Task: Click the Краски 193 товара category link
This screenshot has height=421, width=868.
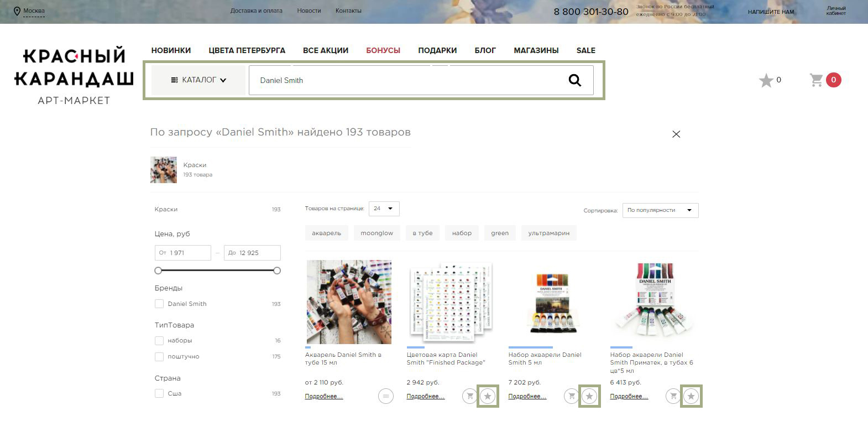Action: [197, 169]
